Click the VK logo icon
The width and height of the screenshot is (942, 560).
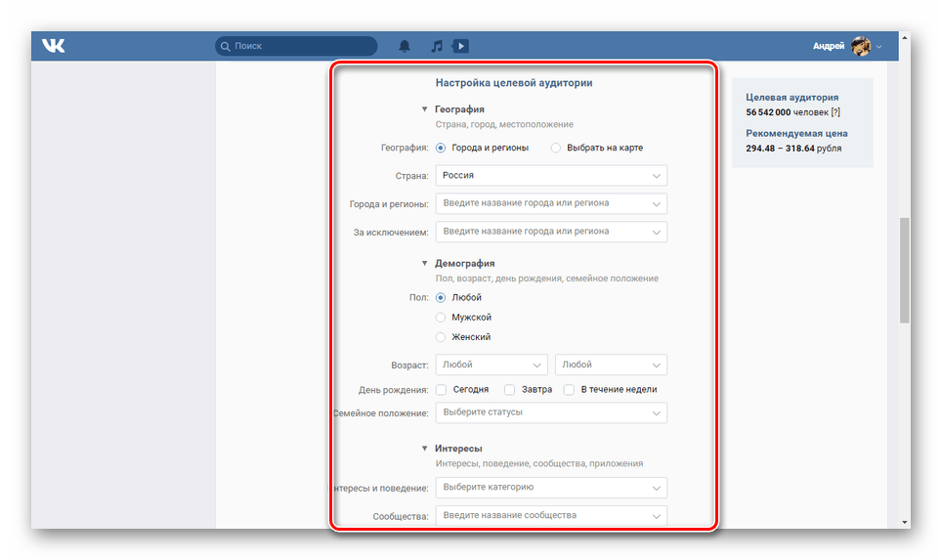click(54, 46)
